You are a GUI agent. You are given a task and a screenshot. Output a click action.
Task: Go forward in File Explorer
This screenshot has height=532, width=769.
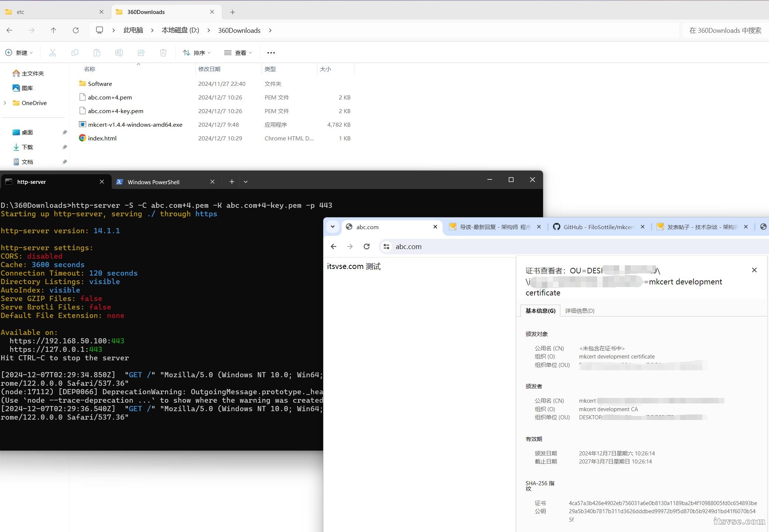coord(32,30)
